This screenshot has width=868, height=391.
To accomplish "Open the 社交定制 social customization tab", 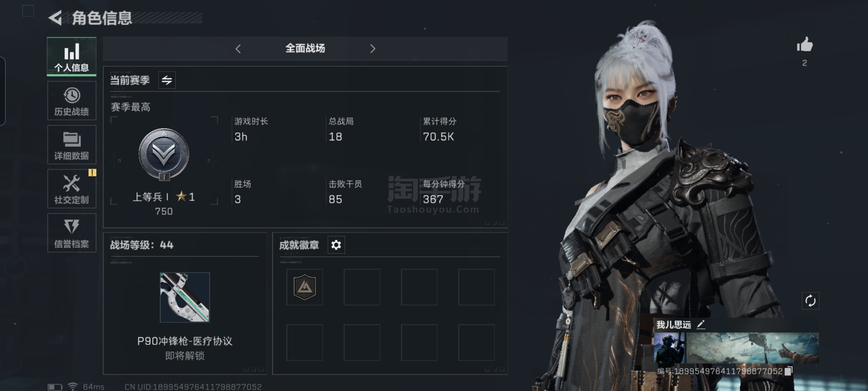I will tap(72, 189).
